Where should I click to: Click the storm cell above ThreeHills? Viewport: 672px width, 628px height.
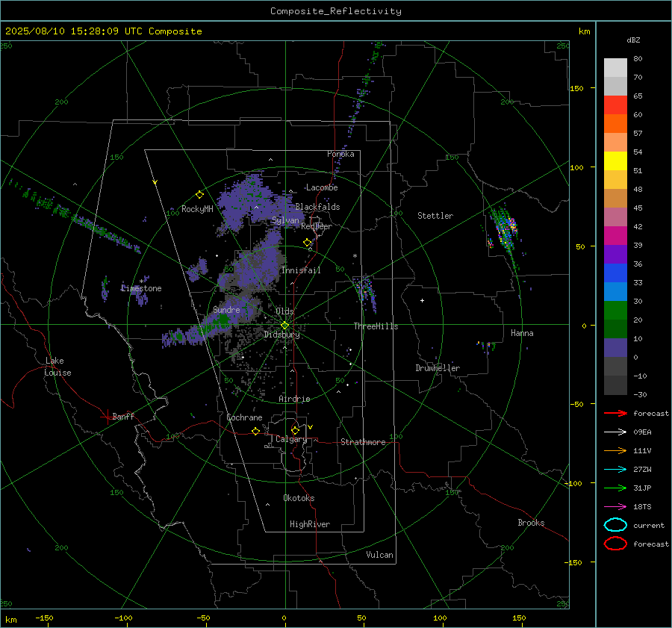365,291
